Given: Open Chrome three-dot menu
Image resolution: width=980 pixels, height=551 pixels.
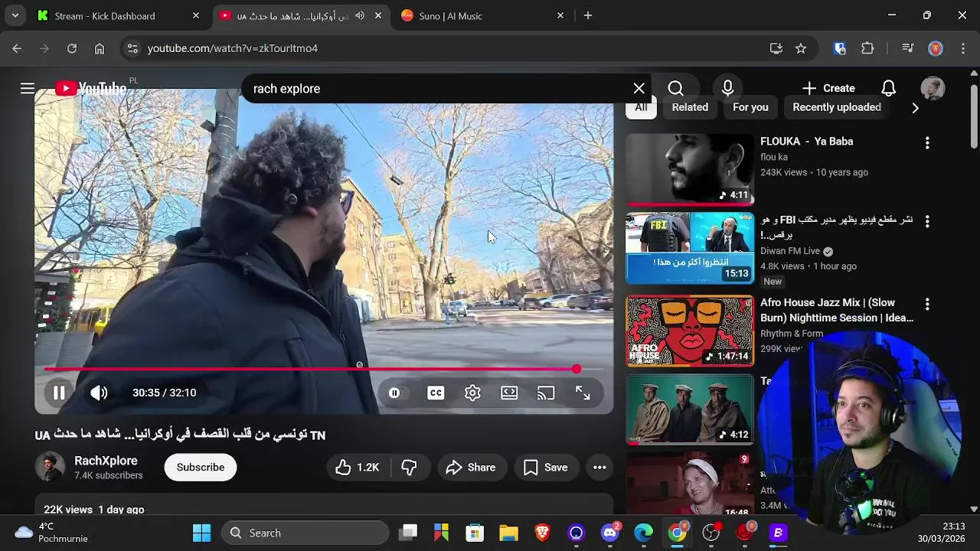Looking at the screenshot, I should [x=962, y=48].
